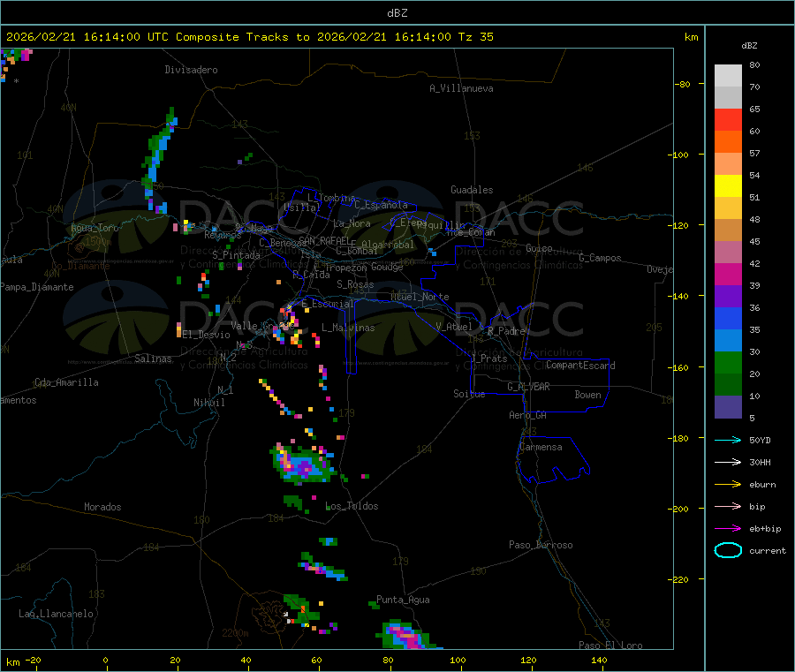Click the 'Punta_Agua' place label
This screenshot has height=672, width=795.
pos(403,600)
